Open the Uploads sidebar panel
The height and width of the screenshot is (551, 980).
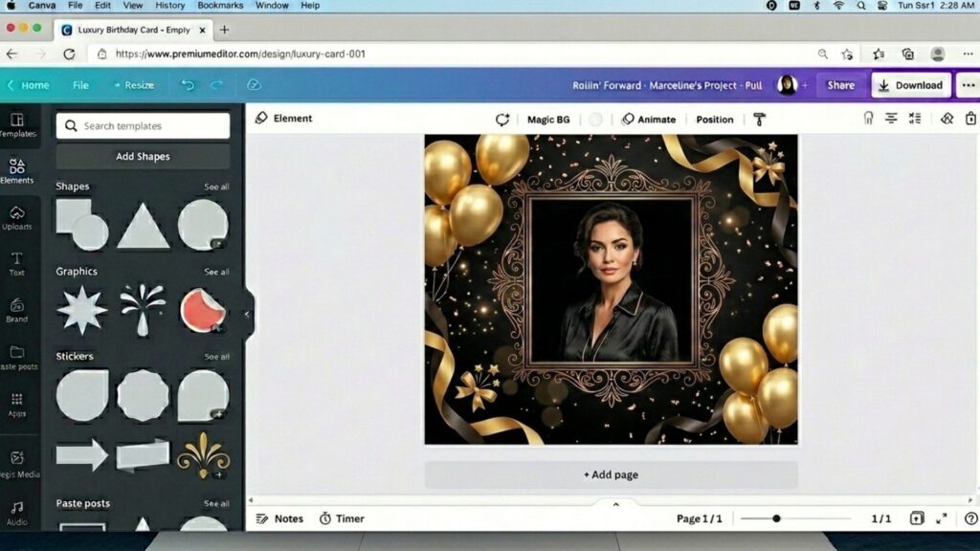(x=17, y=218)
